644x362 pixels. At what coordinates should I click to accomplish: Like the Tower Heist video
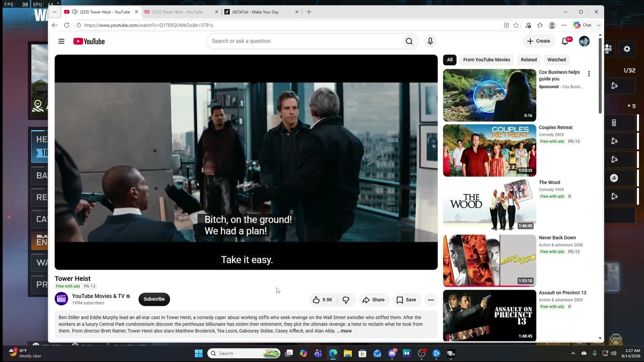point(322,300)
